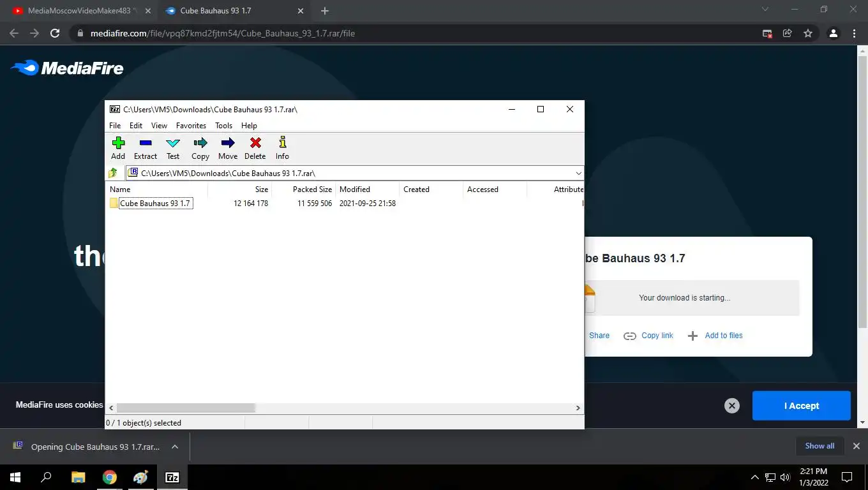Open the Favorites menu
868x490 pixels.
[191, 126]
